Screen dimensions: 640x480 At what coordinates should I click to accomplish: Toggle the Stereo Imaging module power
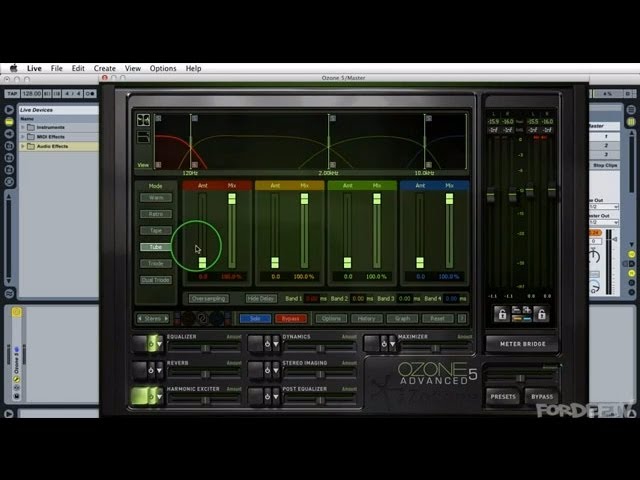coord(267,370)
